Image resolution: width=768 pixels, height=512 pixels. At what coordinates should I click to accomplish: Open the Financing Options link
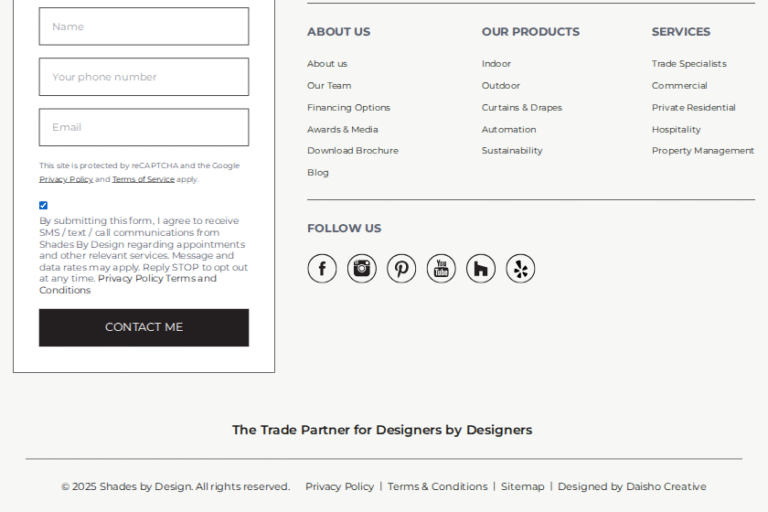click(349, 107)
